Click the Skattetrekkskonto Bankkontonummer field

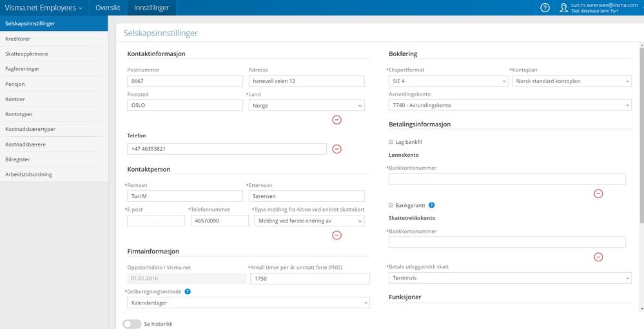pos(507,242)
